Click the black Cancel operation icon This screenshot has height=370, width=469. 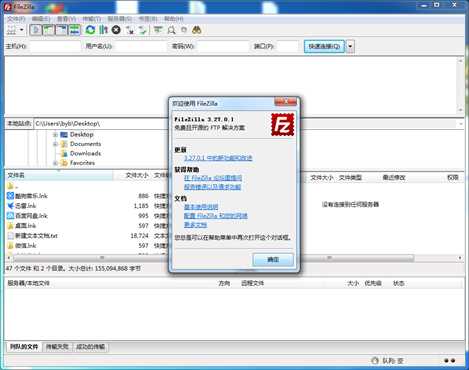pyautogui.click(x=116, y=30)
